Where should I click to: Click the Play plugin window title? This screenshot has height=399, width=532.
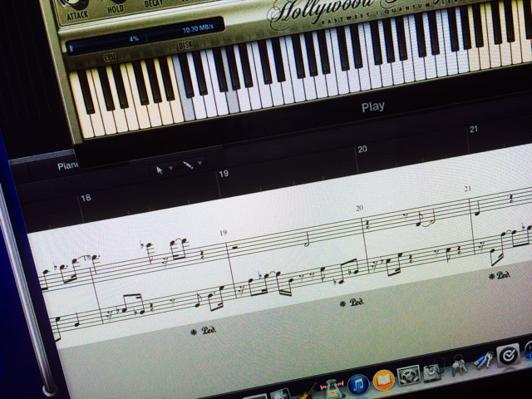373,107
